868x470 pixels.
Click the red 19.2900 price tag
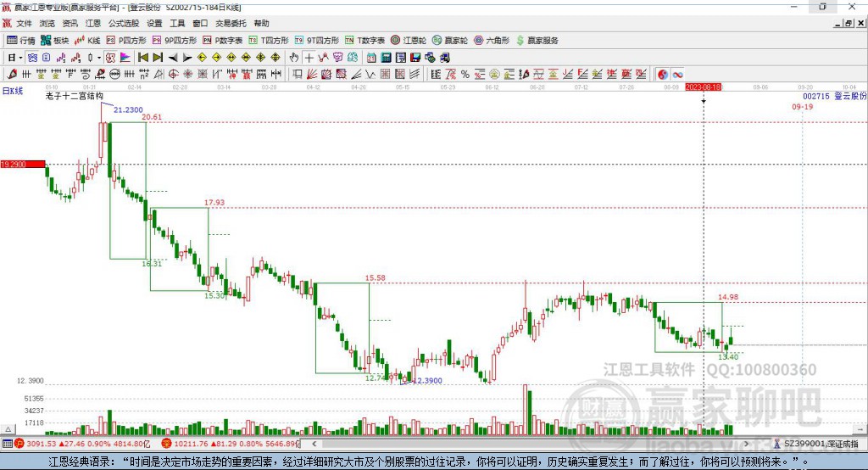(23, 164)
